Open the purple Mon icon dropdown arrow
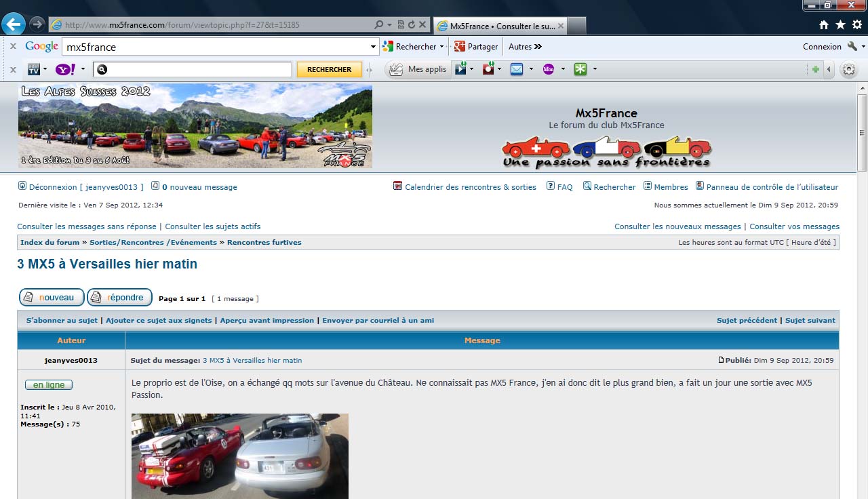 coord(563,69)
